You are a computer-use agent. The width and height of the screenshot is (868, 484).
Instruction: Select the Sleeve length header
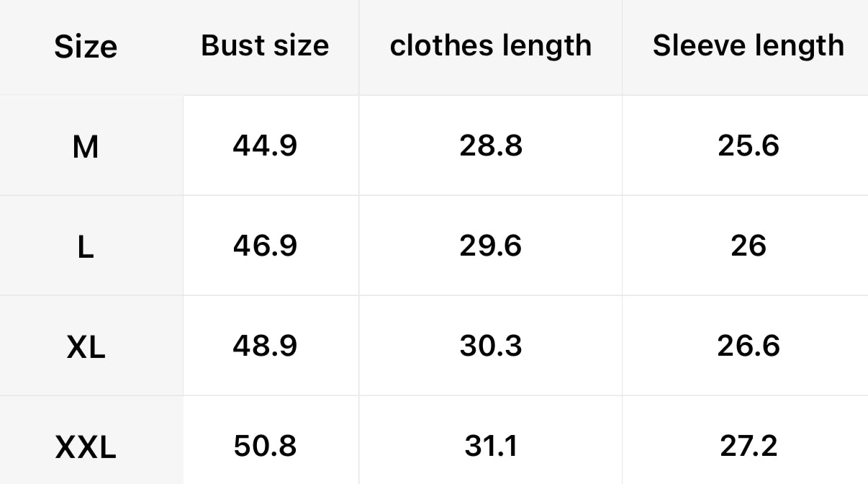click(x=748, y=46)
